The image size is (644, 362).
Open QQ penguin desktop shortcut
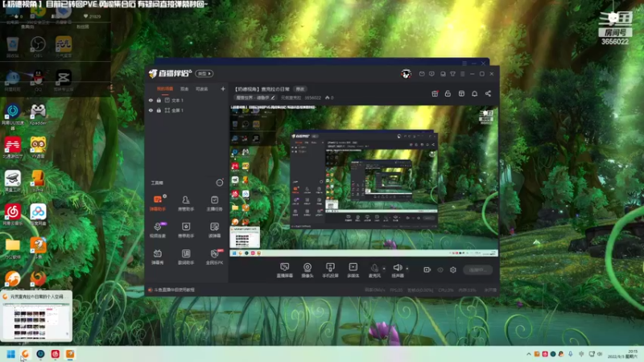coord(38,80)
